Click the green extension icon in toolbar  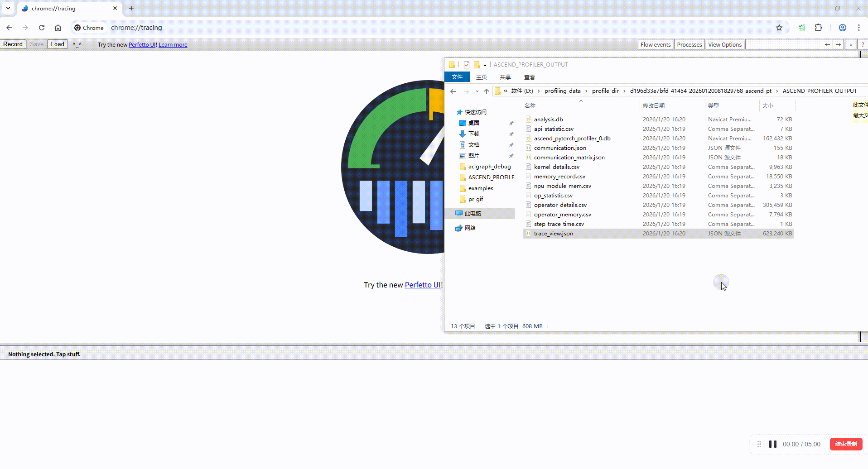pos(802,28)
